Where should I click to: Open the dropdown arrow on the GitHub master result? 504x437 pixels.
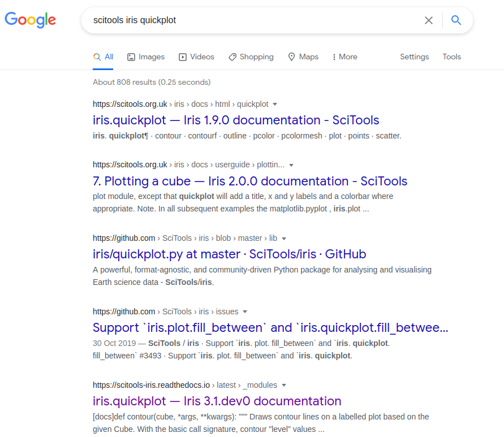coord(283,238)
